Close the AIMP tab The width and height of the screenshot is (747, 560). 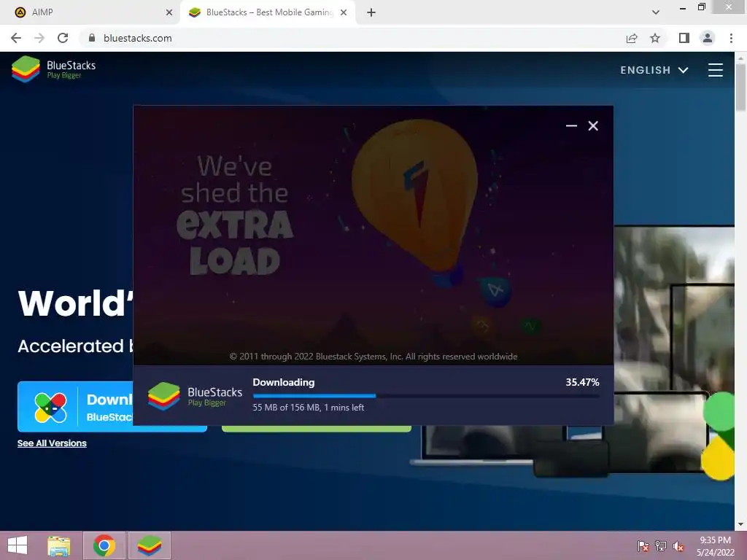point(169,12)
